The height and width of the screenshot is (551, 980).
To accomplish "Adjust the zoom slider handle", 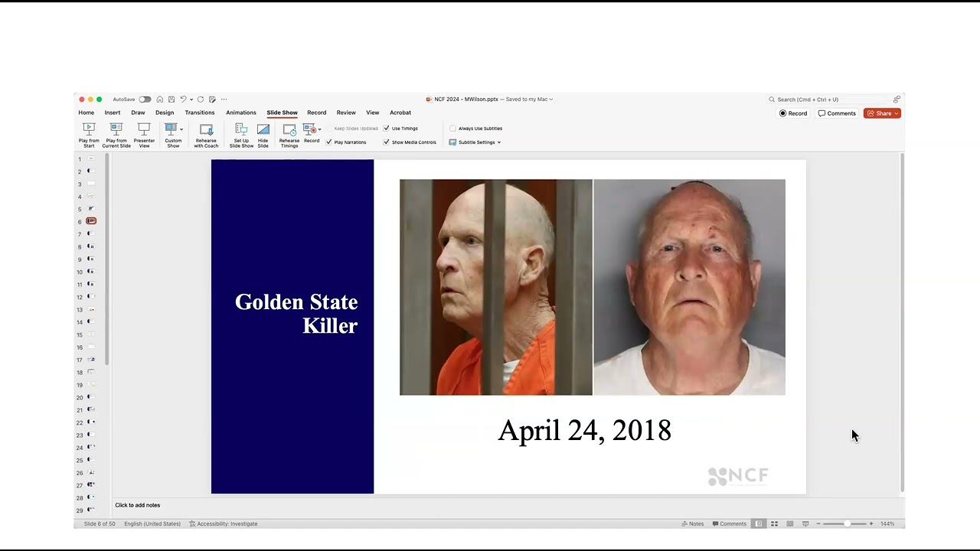I will coord(847,524).
